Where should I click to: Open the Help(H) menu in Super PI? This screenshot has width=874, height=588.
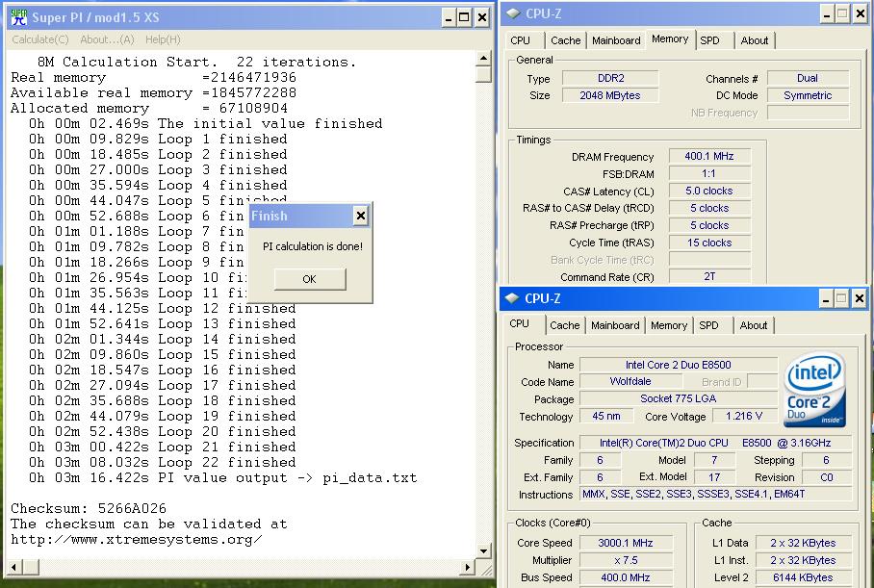pos(163,39)
